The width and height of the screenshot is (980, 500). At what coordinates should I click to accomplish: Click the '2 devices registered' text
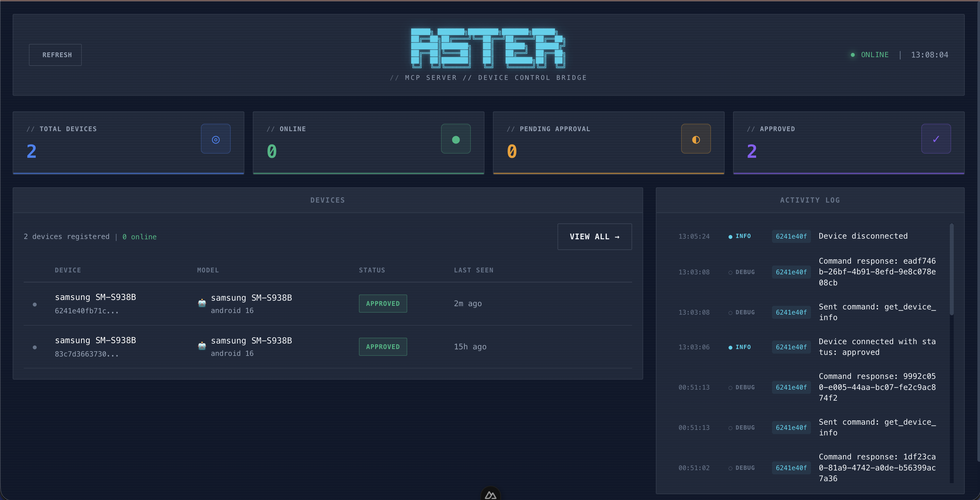click(x=66, y=237)
